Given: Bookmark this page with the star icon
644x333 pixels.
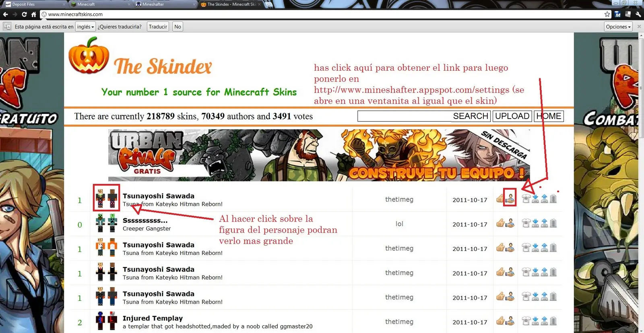Looking at the screenshot, I should click(607, 14).
